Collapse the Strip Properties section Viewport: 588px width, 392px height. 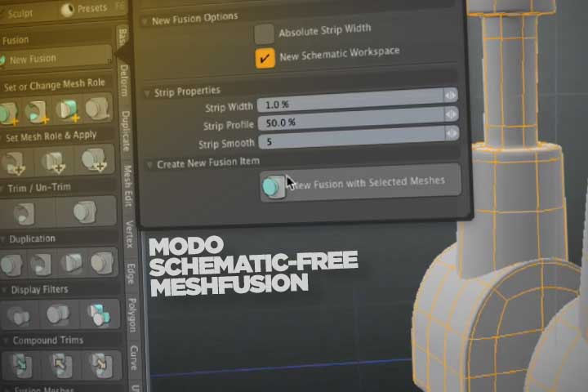pos(147,93)
